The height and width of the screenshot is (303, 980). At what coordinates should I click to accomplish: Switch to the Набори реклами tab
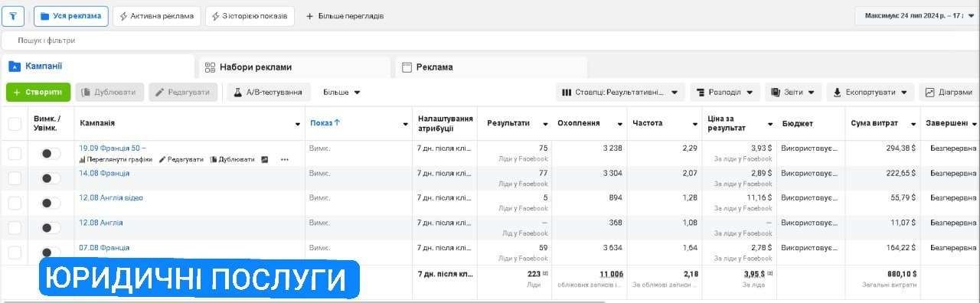pyautogui.click(x=295, y=67)
